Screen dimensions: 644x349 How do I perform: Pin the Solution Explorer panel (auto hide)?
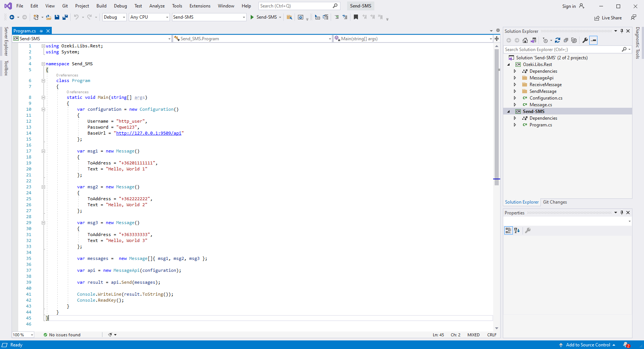click(622, 31)
